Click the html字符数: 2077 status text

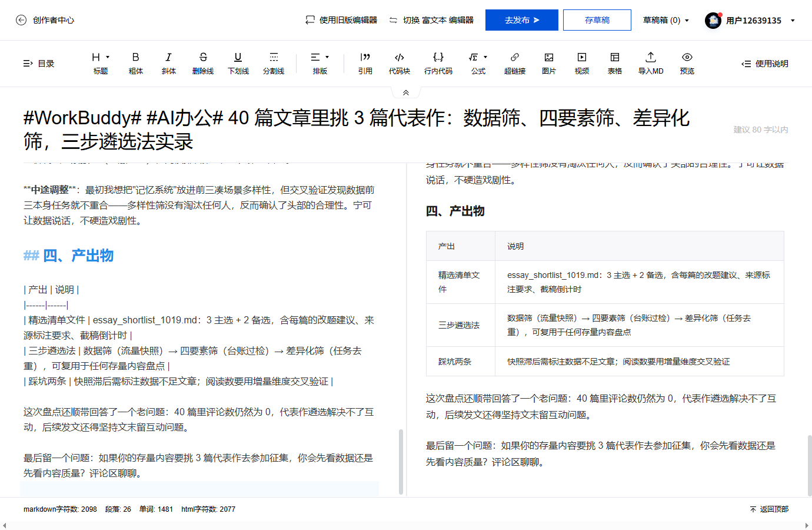pos(208,509)
